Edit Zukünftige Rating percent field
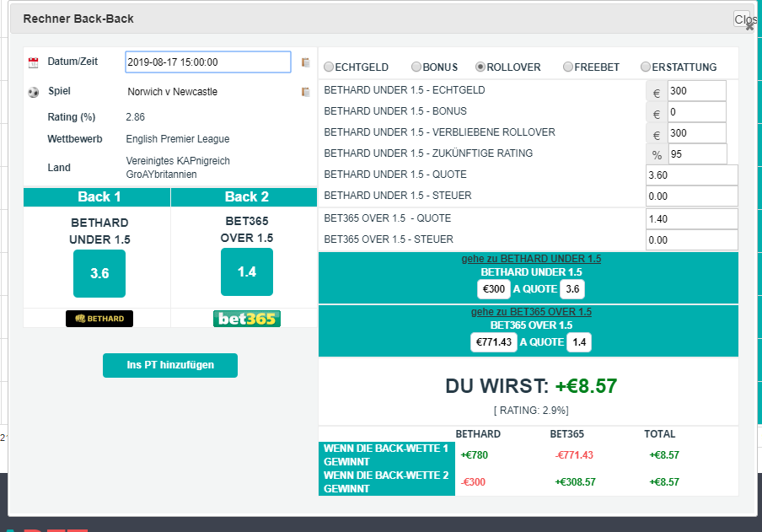The height and width of the screenshot is (532, 762). (x=698, y=154)
